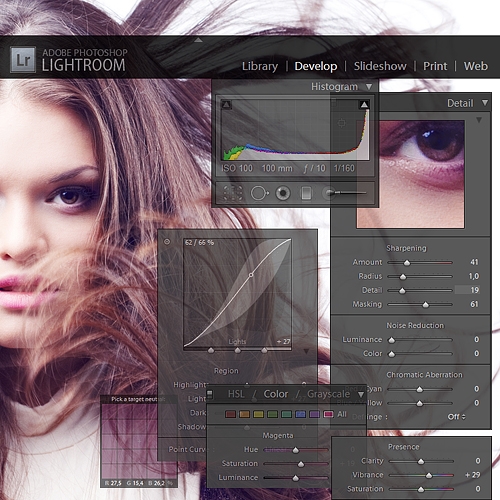The image size is (500, 500).
Task: Select the Graduated Filter tool
Action: click(306, 193)
